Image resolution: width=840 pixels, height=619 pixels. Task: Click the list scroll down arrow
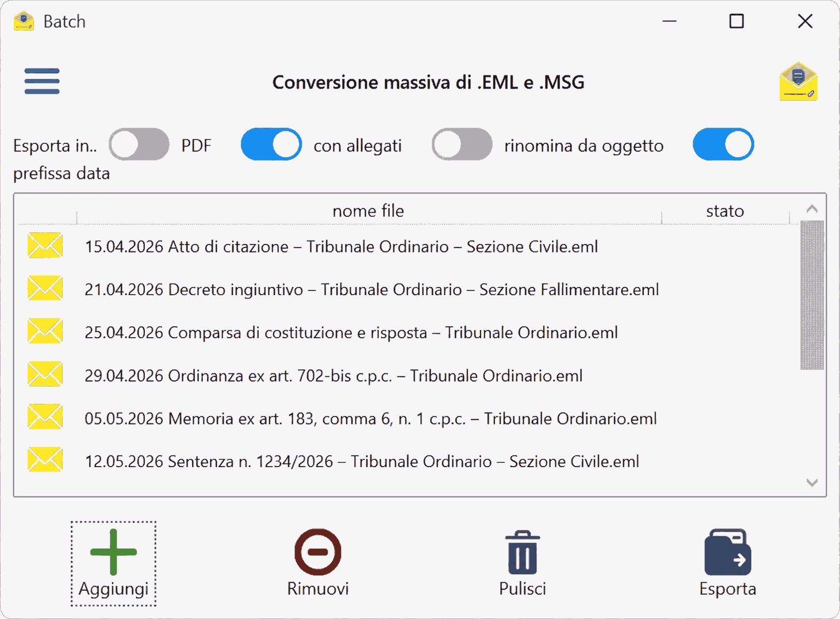pyautogui.click(x=812, y=483)
